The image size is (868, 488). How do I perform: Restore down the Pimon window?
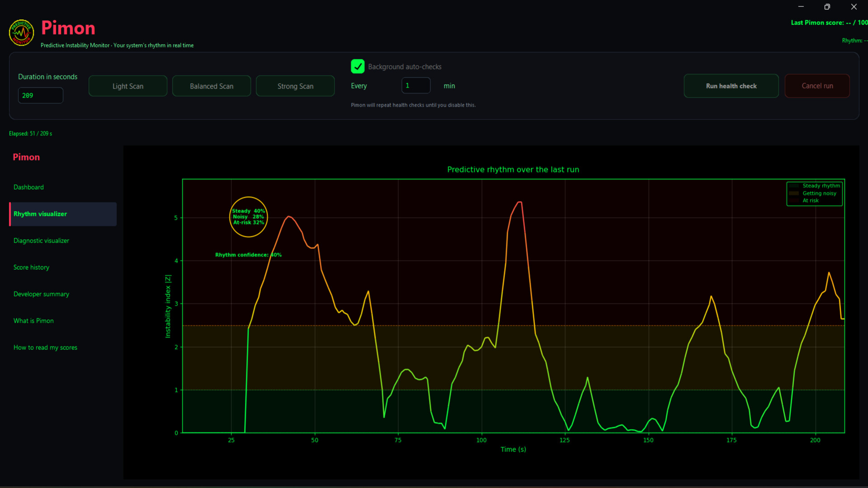pyautogui.click(x=827, y=7)
